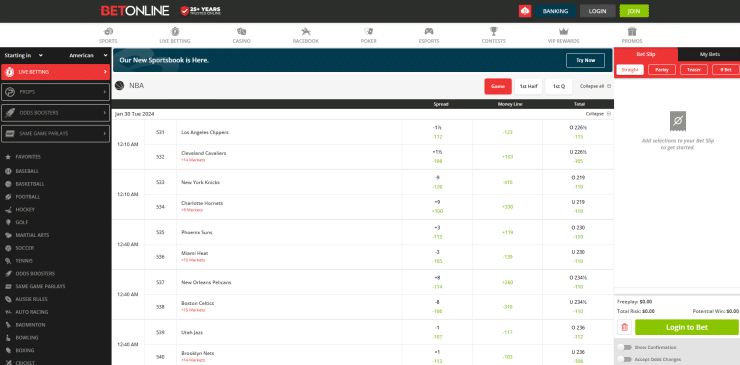Pick Boston Celtics money line -310
The height and width of the screenshot is (365, 740).
tap(507, 307)
